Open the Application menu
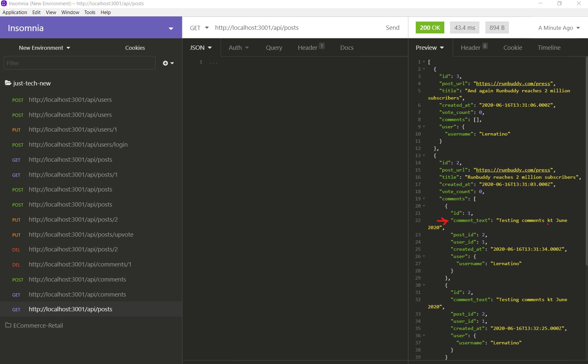This screenshot has height=364, width=588. coord(15,12)
